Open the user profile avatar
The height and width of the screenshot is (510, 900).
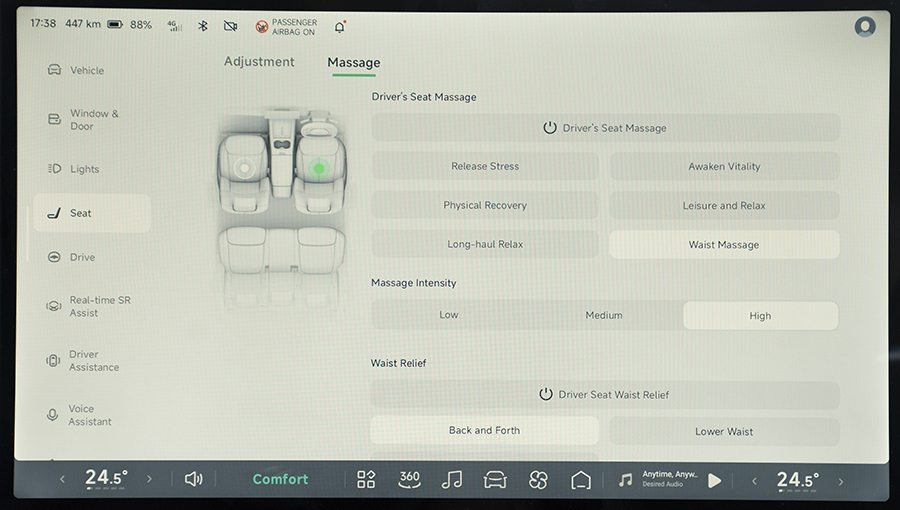tap(865, 27)
